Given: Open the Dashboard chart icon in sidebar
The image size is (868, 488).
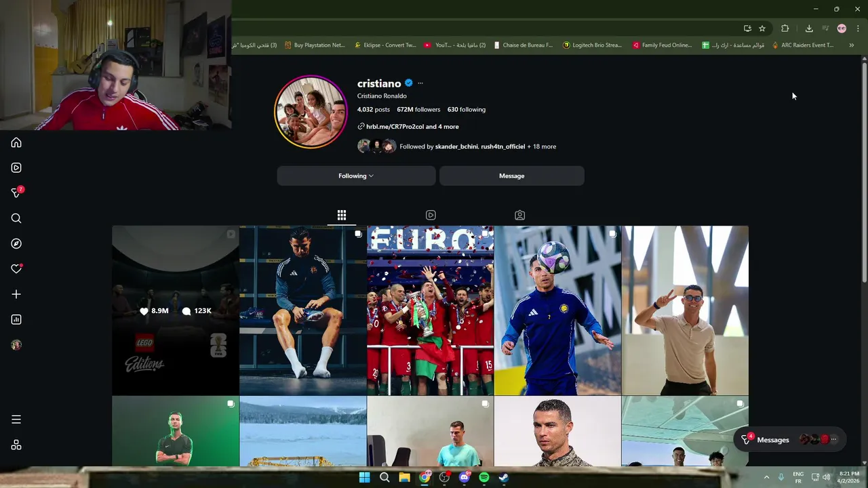Looking at the screenshot, I should pos(16,319).
